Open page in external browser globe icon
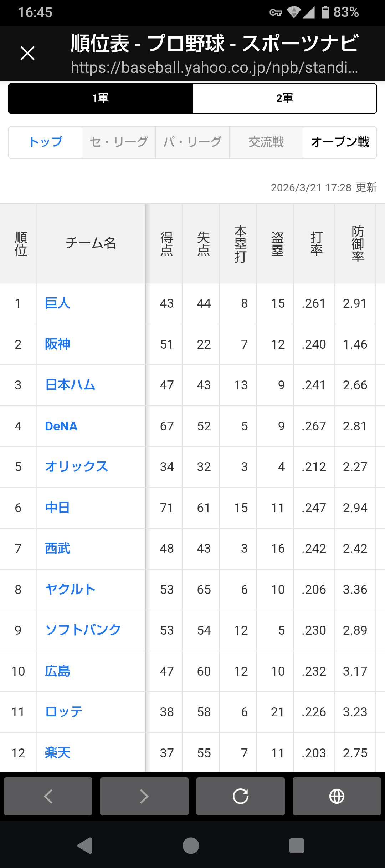 [337, 796]
